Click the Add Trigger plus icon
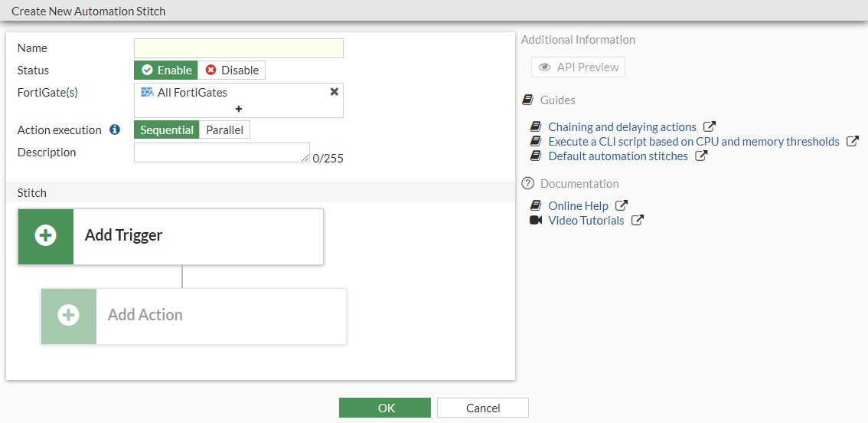The width and height of the screenshot is (868, 423). (x=46, y=236)
